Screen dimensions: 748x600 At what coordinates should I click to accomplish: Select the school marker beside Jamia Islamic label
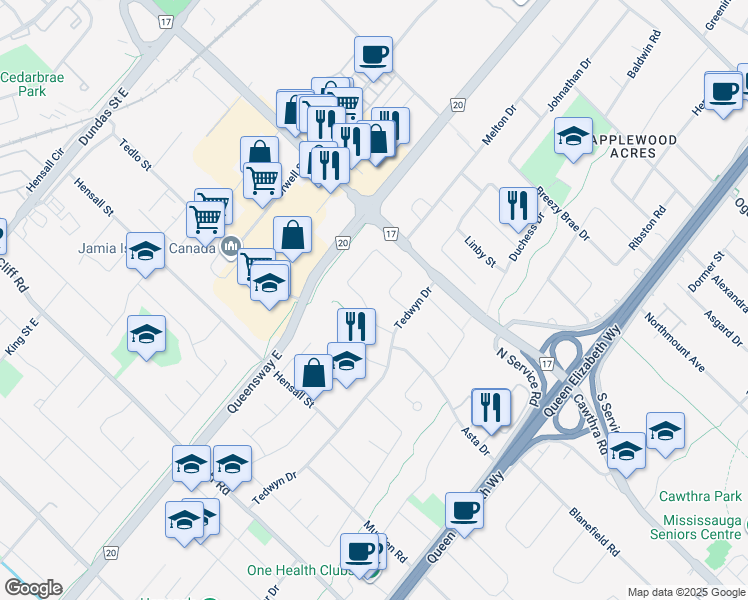[x=146, y=251]
